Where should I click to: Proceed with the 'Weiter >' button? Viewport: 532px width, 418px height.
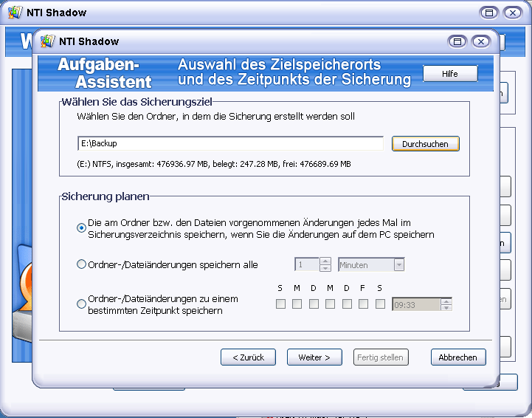point(314,357)
